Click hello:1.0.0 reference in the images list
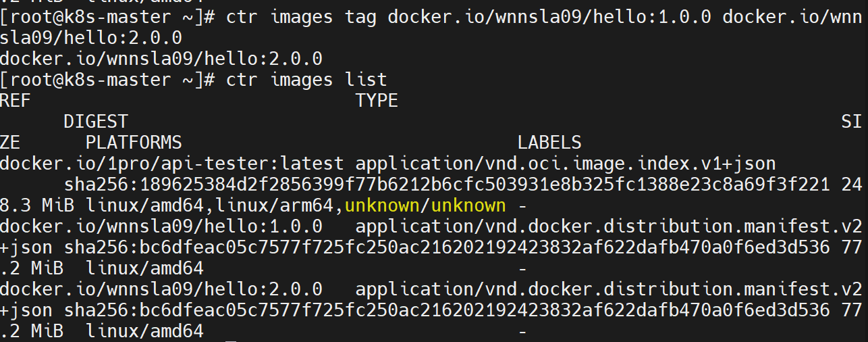Viewport: 868px width, 342px height. pyautogui.click(x=161, y=226)
